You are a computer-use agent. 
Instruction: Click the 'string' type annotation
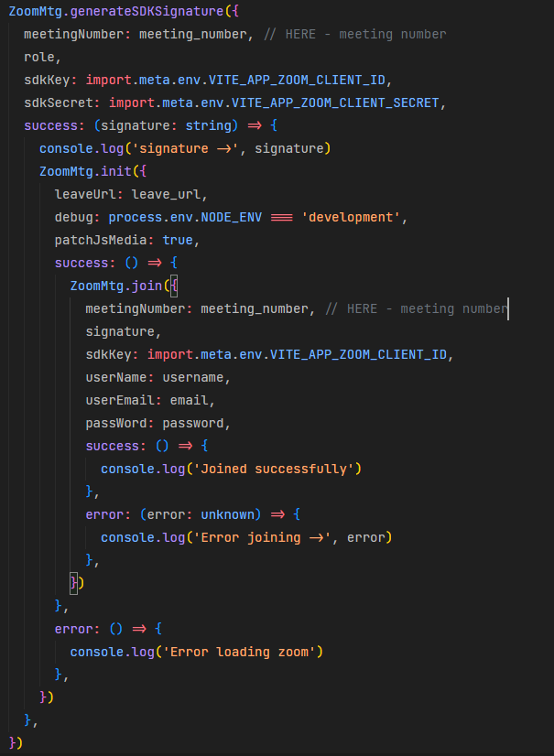208,125
